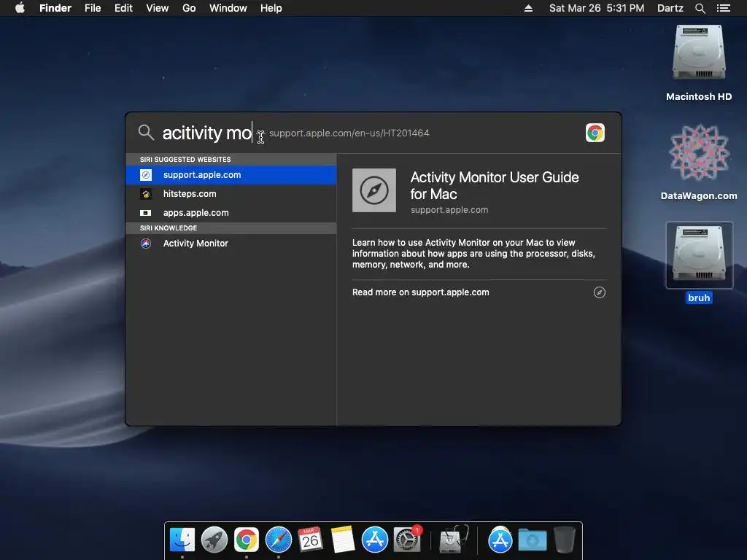Viewport: 747px width, 560px height.
Task: Select hitsteps.com suggested website
Action: coord(231,194)
